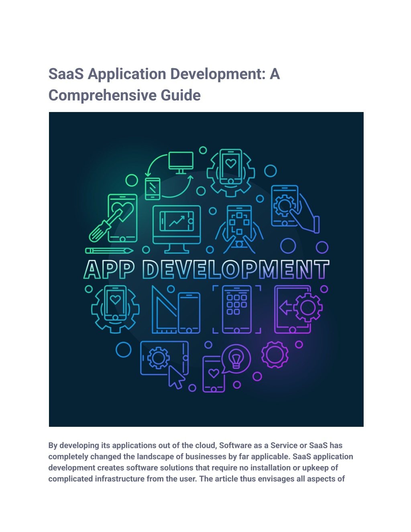The width and height of the screenshot is (411, 532).
Task: Click the 'SaaS Application Development: A' title line
Action: click(x=164, y=74)
